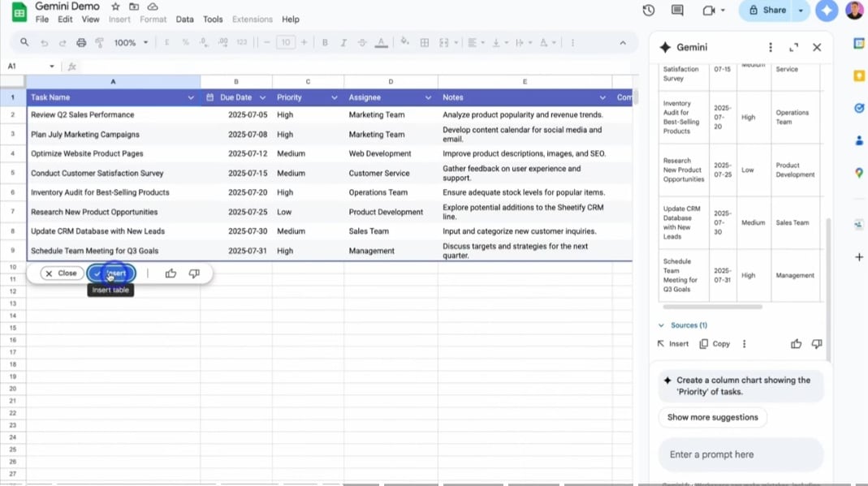Click Insert below the Gemini response
The height and width of the screenshot is (486, 868).
672,344
